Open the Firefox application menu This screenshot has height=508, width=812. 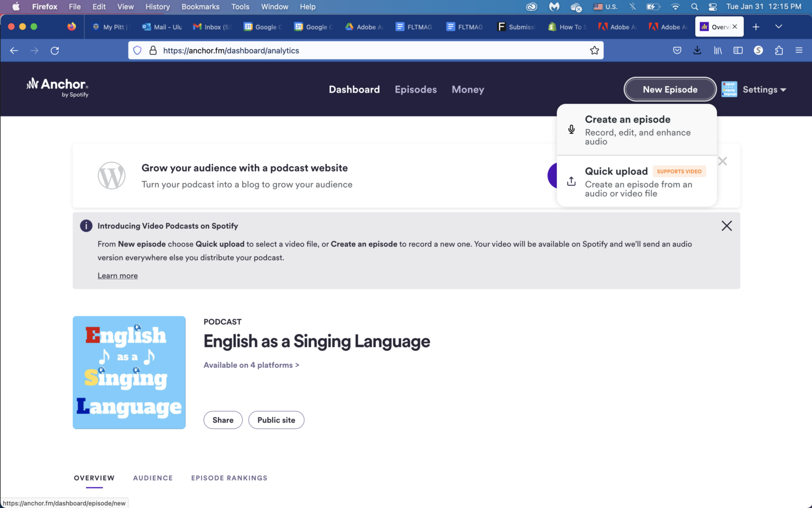coord(800,50)
